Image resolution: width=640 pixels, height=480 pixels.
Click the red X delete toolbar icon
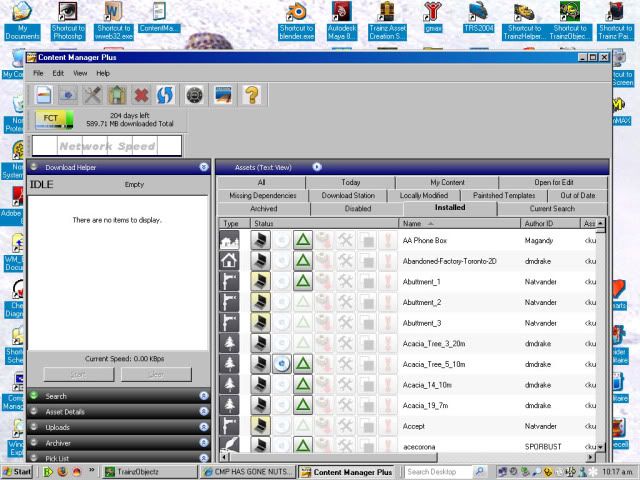(142, 95)
